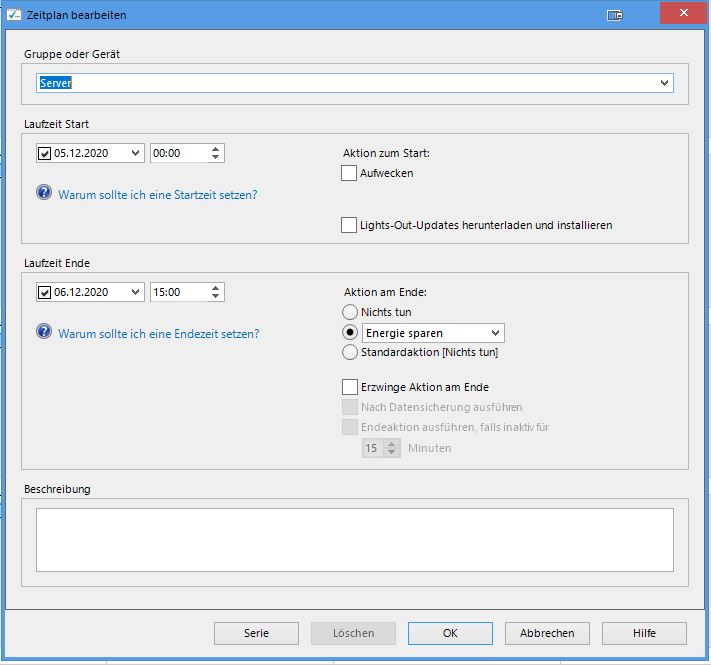711x665 pixels.
Task: Enable the Aufwecken checkbox
Action: (x=349, y=173)
